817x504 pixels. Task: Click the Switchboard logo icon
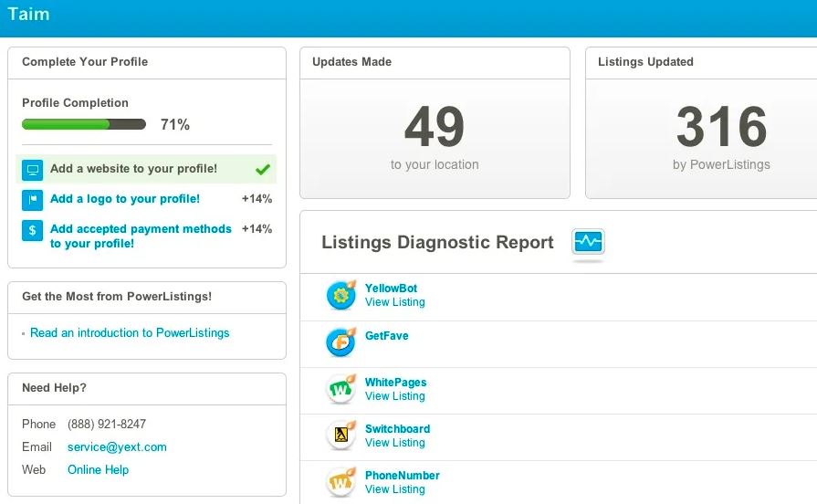[341, 436]
